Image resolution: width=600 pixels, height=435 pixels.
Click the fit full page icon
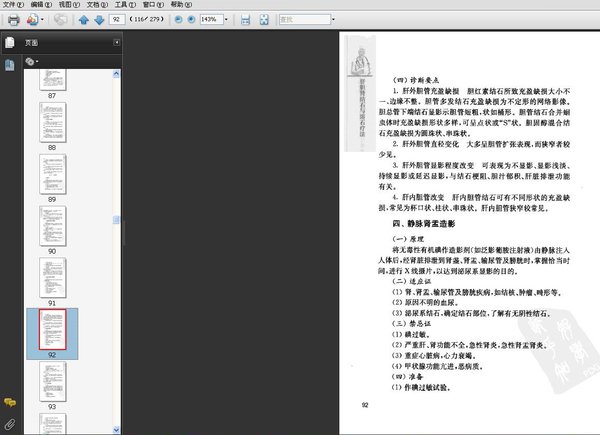[x=262, y=19]
